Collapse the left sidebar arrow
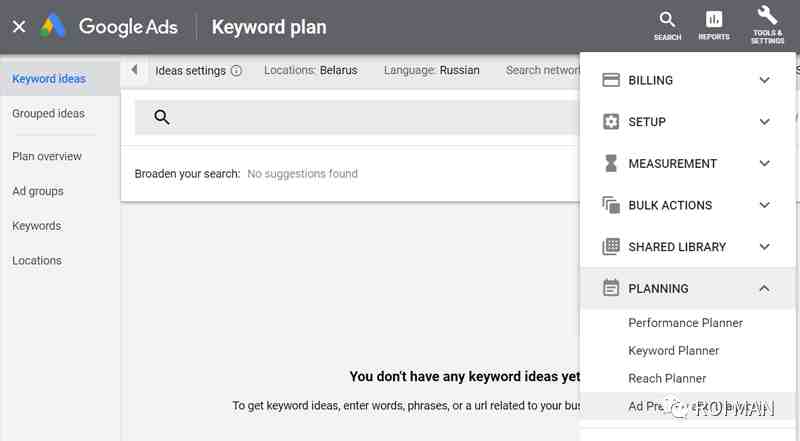This screenshot has height=441, width=800. click(x=134, y=69)
